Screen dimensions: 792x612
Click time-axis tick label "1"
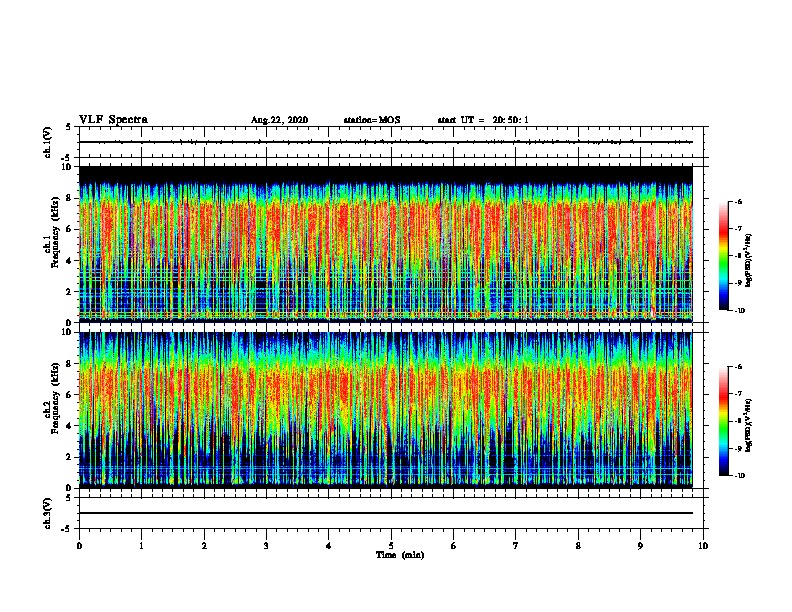pos(141,546)
